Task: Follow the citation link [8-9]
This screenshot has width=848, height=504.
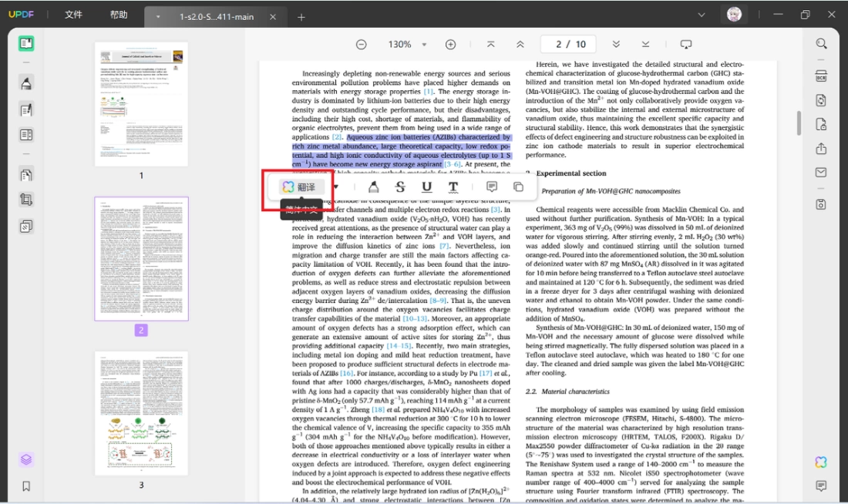Action: pos(438,301)
